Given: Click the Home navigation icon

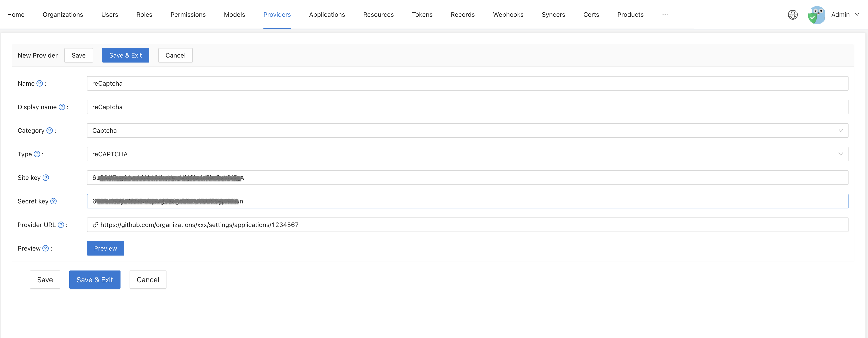Looking at the screenshot, I should click(x=15, y=14).
